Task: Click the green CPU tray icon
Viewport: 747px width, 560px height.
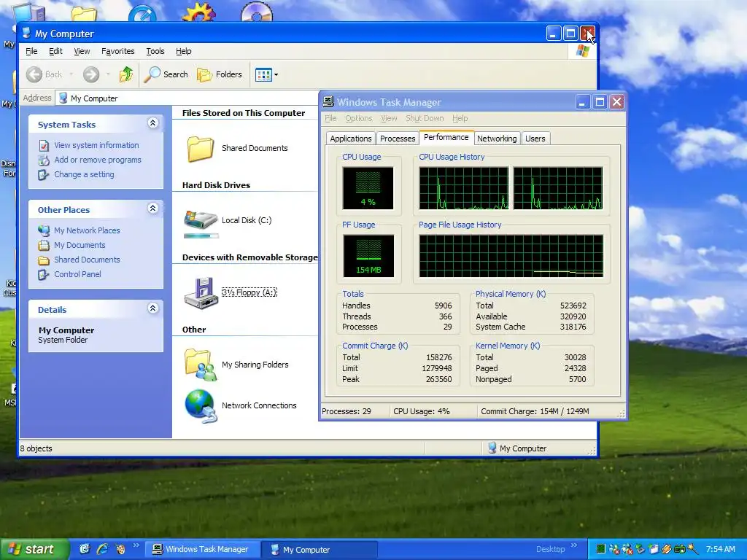Action: pyautogui.click(x=601, y=549)
